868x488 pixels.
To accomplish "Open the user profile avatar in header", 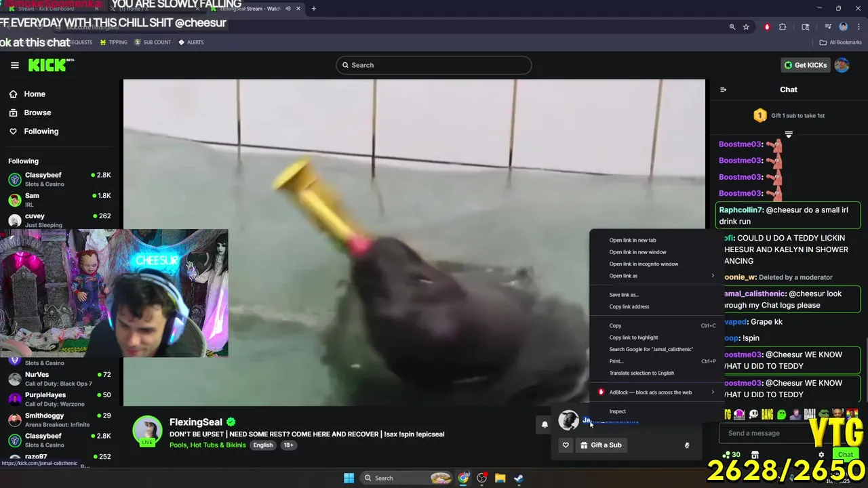I will [842, 65].
